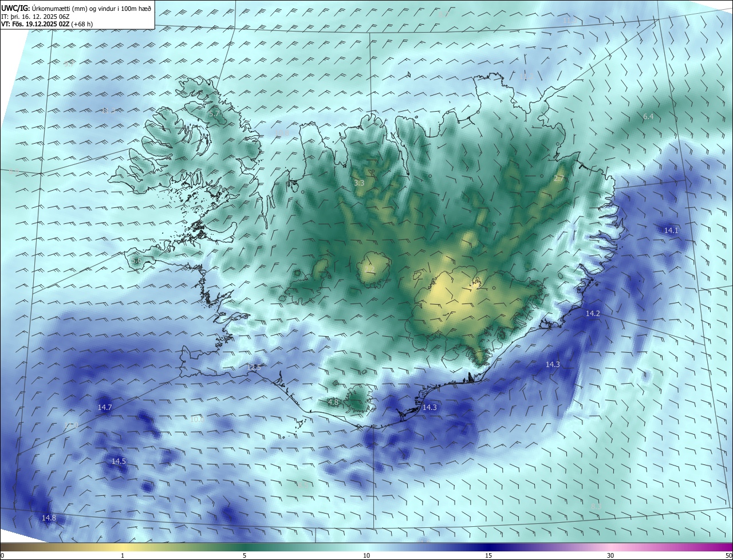Click the '0' tick on the color scale
The height and width of the screenshot is (560, 733).
click(2, 555)
